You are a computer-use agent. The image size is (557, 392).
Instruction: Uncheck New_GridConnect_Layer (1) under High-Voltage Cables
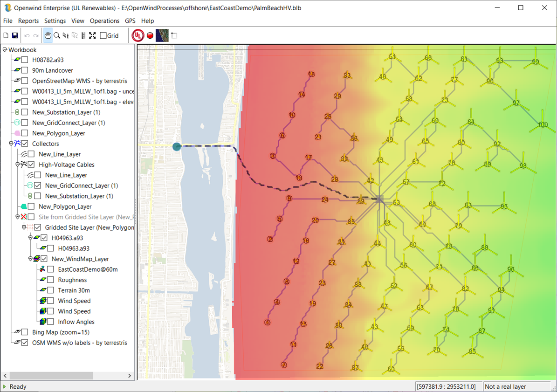click(x=38, y=186)
